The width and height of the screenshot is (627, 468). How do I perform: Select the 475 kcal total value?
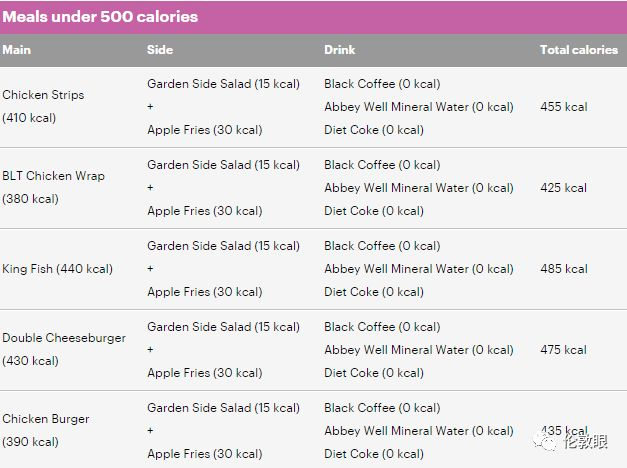click(x=563, y=350)
